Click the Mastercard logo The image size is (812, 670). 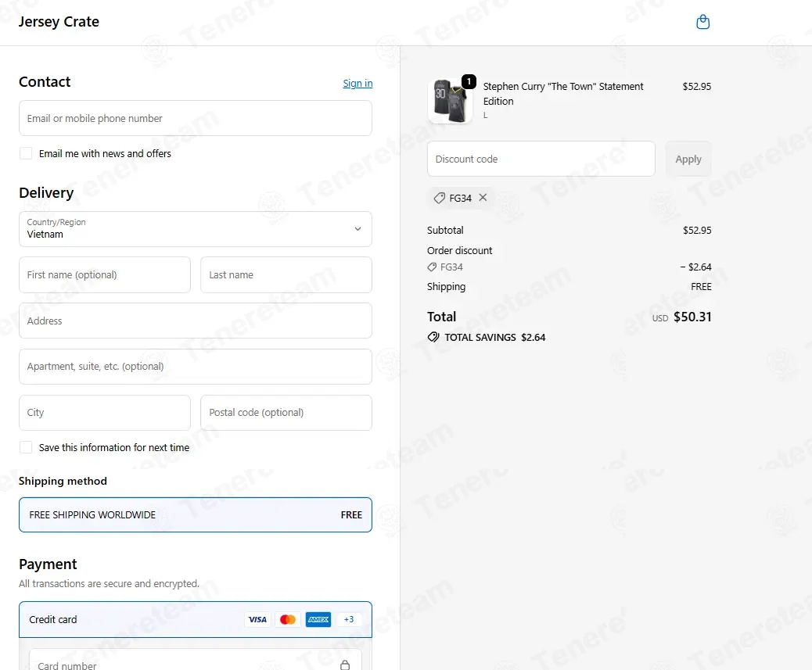tap(287, 619)
